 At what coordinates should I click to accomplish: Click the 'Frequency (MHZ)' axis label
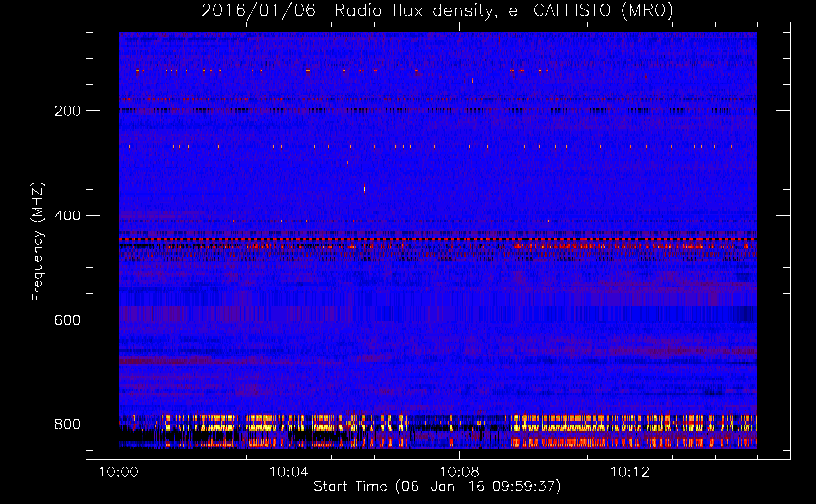tap(37, 242)
